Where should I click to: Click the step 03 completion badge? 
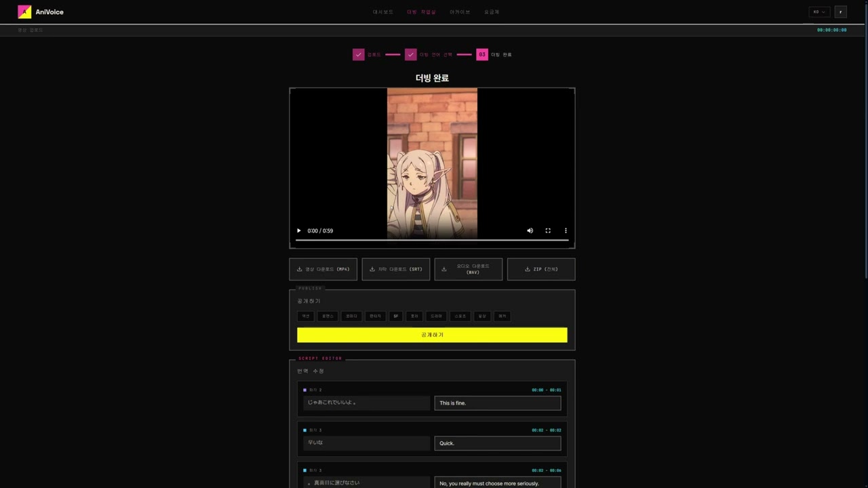tap(482, 54)
